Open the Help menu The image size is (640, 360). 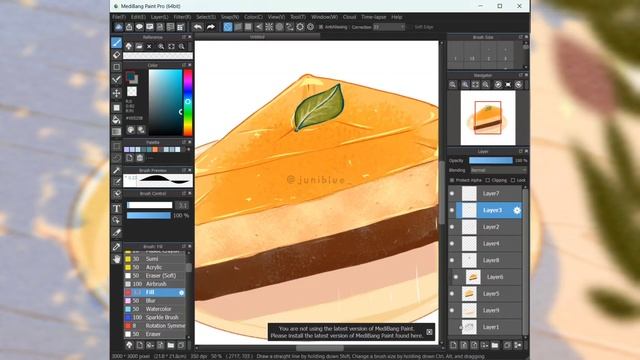click(397, 17)
